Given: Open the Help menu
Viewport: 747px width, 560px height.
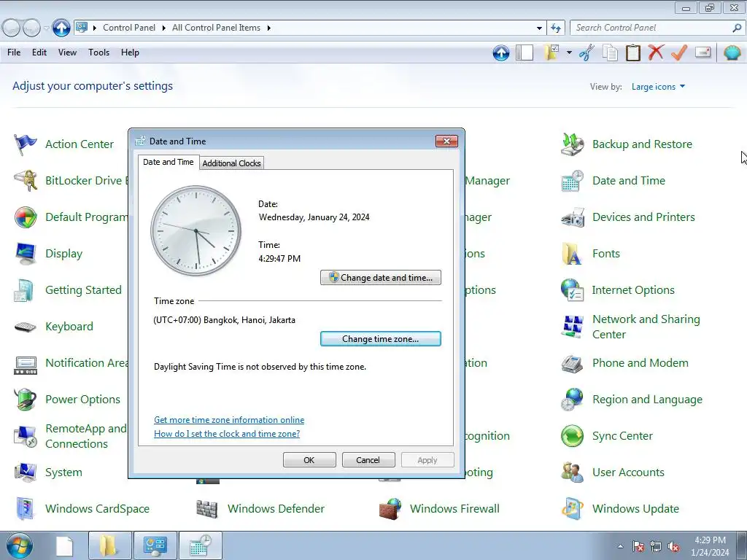Looking at the screenshot, I should click(x=130, y=52).
